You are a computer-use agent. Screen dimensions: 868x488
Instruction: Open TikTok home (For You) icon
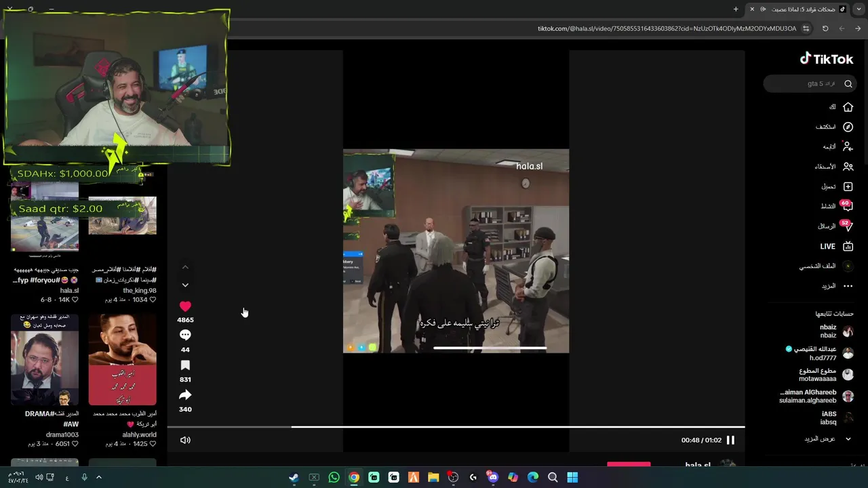[848, 107]
